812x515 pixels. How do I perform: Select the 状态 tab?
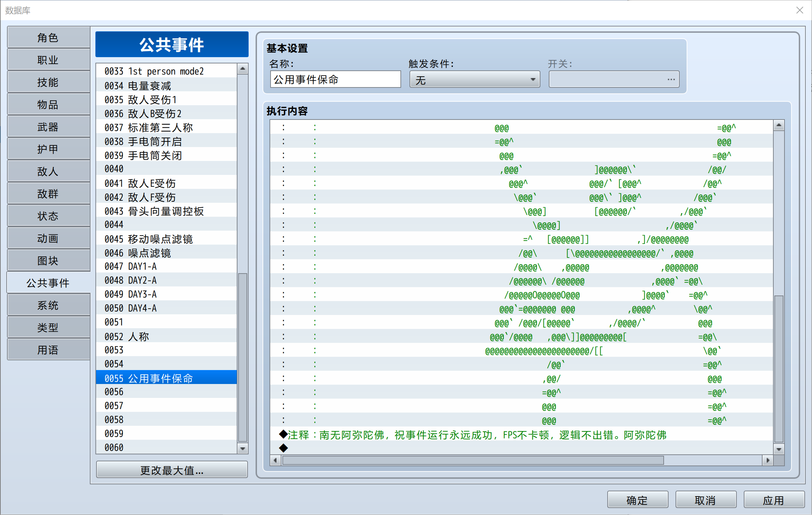click(48, 216)
